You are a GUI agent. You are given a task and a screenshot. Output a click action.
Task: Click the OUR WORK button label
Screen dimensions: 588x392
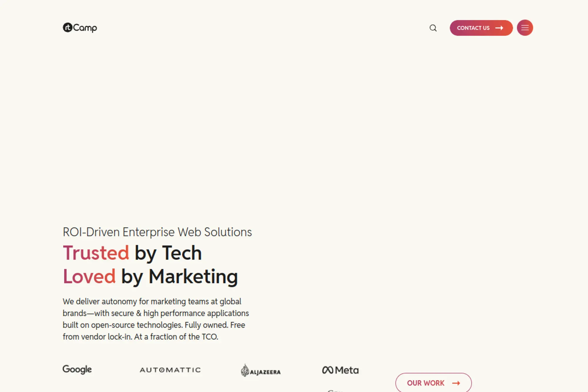425,383
